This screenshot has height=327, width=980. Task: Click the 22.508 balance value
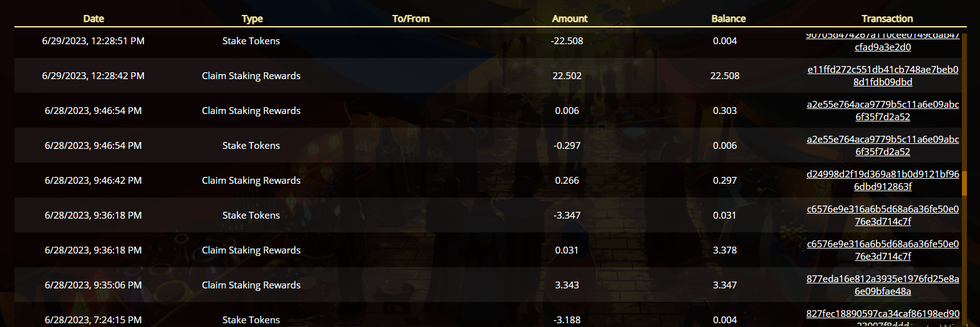click(725, 76)
